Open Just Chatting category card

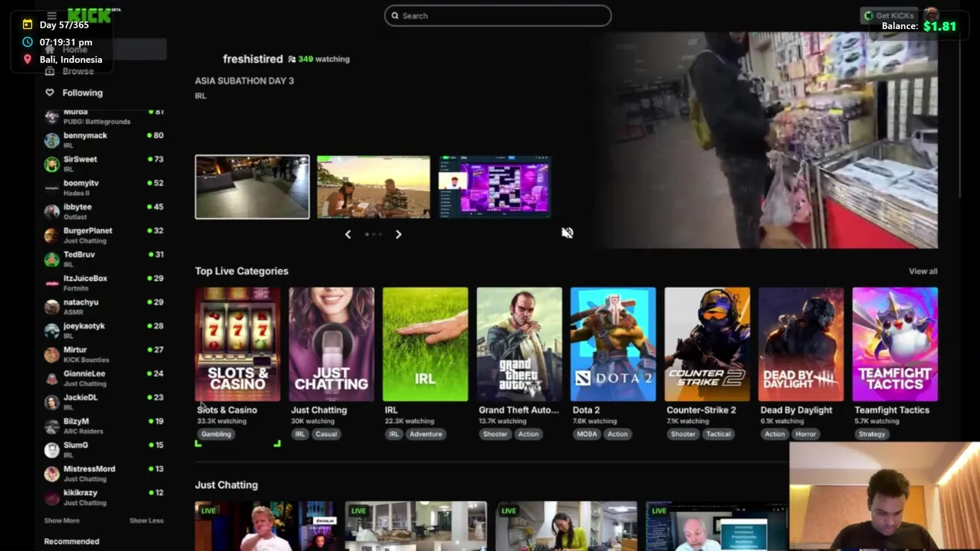click(332, 344)
